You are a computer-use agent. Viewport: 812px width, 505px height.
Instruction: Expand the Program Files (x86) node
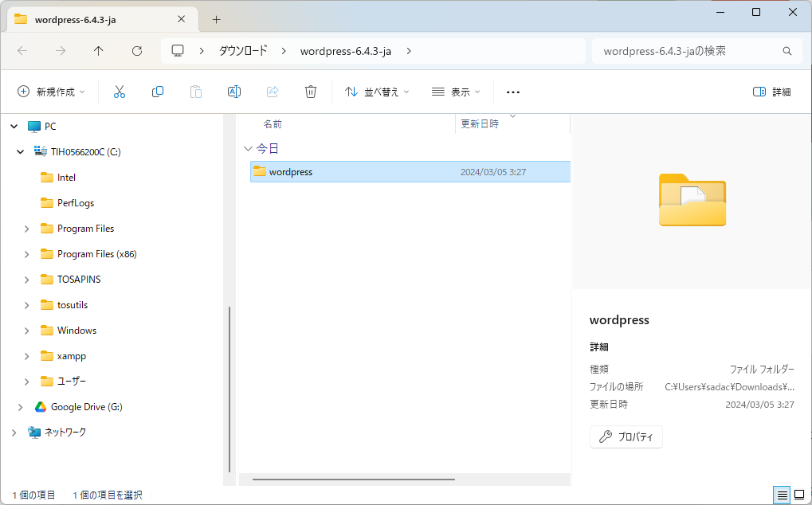27,254
